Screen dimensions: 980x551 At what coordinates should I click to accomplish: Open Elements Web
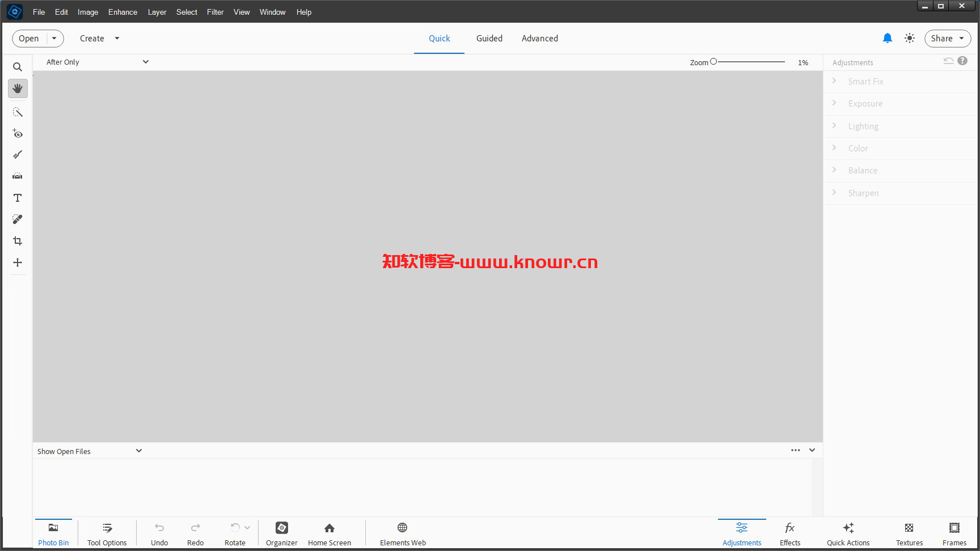(403, 534)
